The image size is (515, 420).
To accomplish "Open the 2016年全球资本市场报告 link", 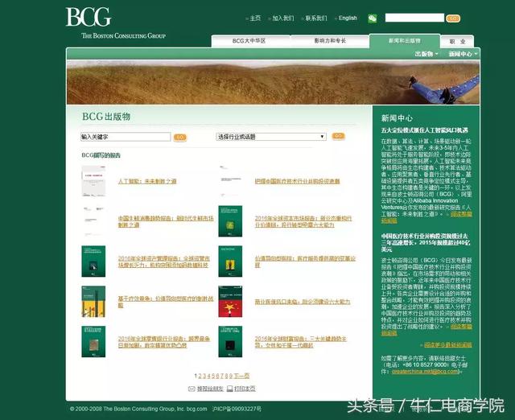I will pos(303,221).
